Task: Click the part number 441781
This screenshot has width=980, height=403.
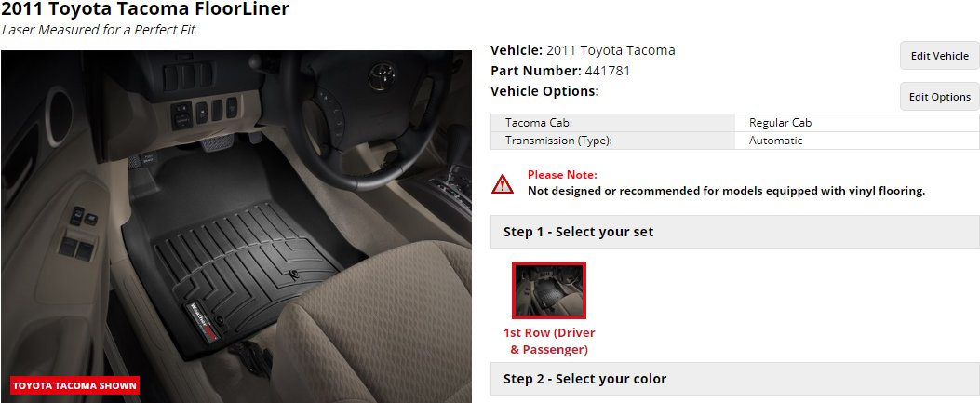Action: click(608, 71)
